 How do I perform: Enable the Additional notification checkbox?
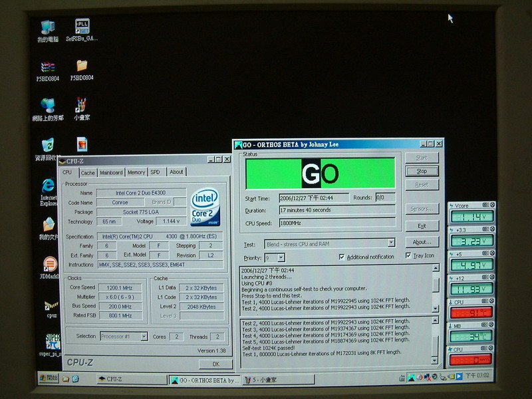pos(342,257)
